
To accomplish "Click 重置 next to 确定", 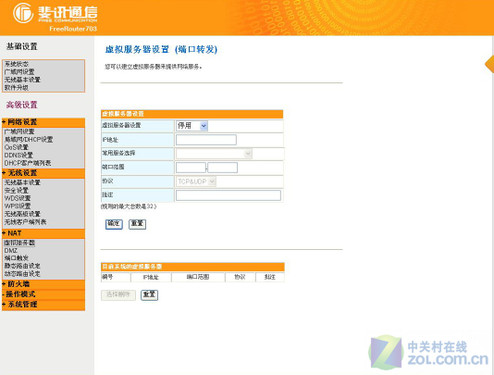I will pos(137,224).
